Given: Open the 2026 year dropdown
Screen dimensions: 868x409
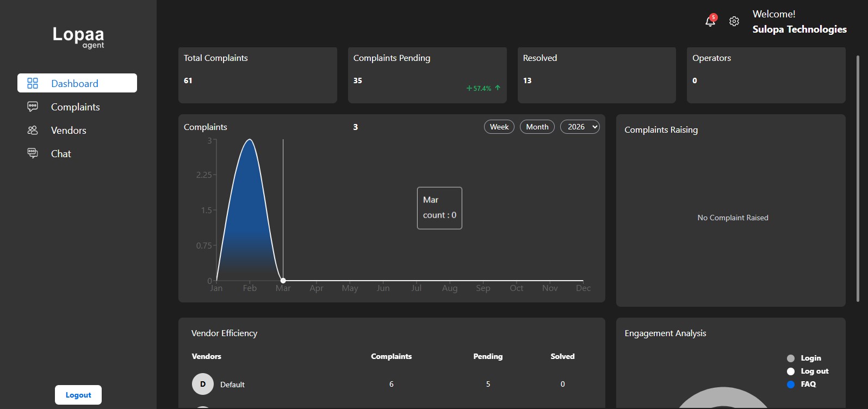Looking at the screenshot, I should pyautogui.click(x=580, y=127).
